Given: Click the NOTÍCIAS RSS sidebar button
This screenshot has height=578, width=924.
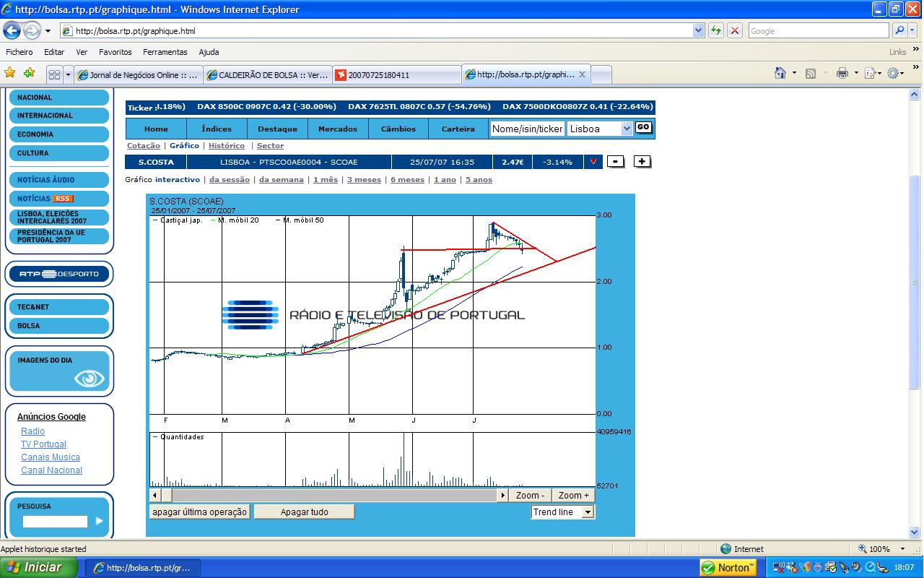Looking at the screenshot, I should click(x=60, y=199).
